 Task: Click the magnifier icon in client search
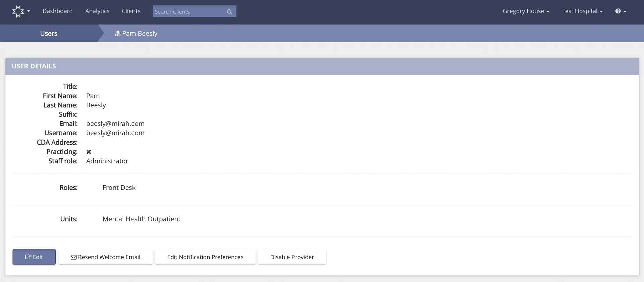pyautogui.click(x=229, y=12)
